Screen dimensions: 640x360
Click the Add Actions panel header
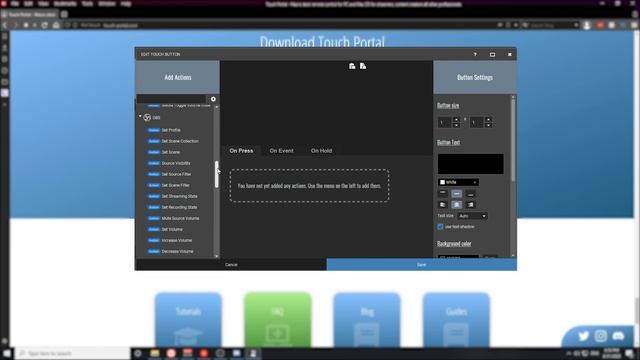pyautogui.click(x=178, y=77)
